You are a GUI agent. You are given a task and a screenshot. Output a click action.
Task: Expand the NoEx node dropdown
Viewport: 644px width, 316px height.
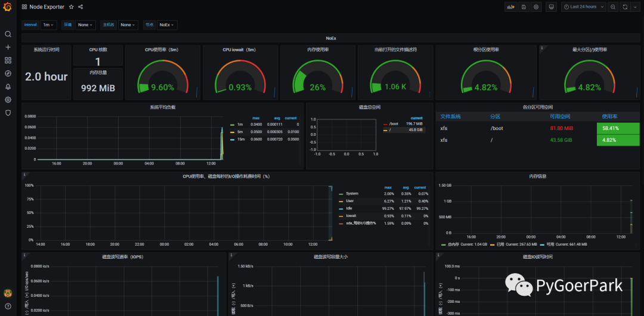tap(167, 25)
